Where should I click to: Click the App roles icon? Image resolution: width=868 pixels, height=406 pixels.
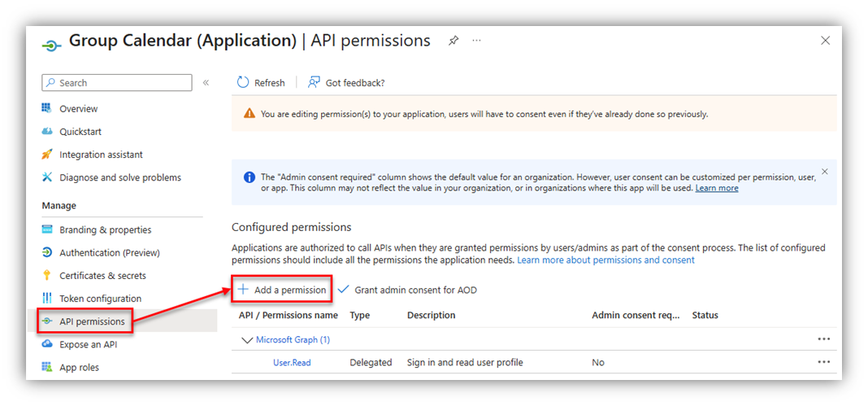[47, 367]
